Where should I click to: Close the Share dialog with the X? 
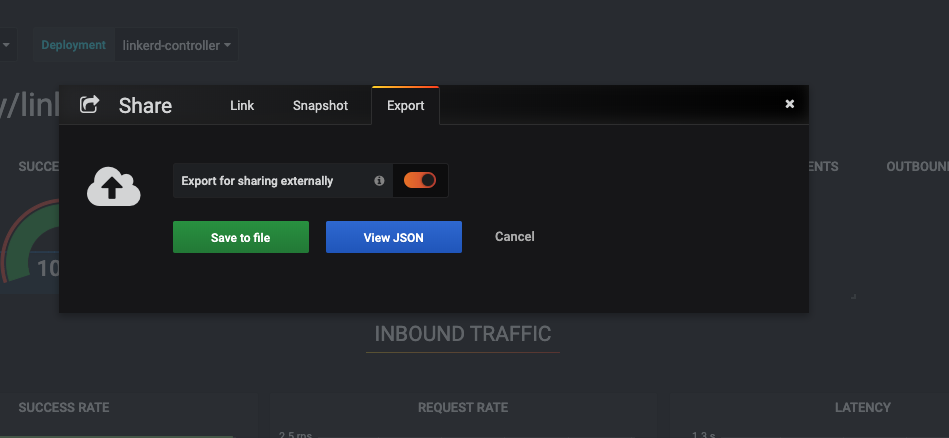(789, 104)
